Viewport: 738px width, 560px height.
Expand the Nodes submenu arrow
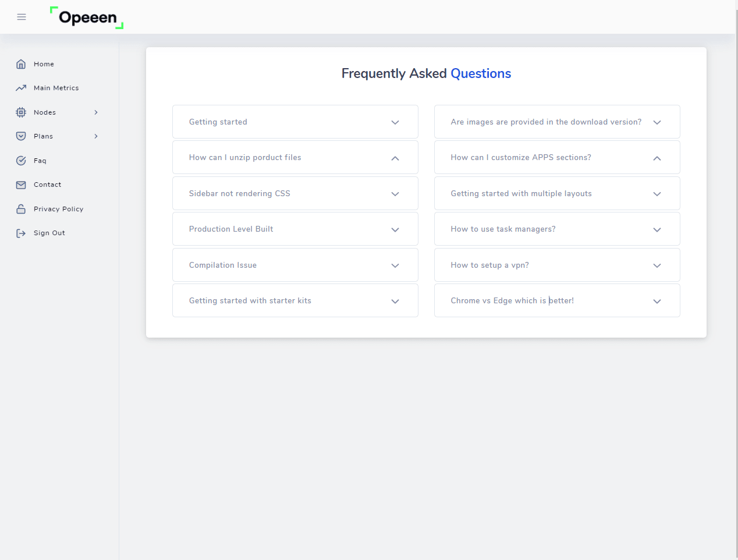96,112
